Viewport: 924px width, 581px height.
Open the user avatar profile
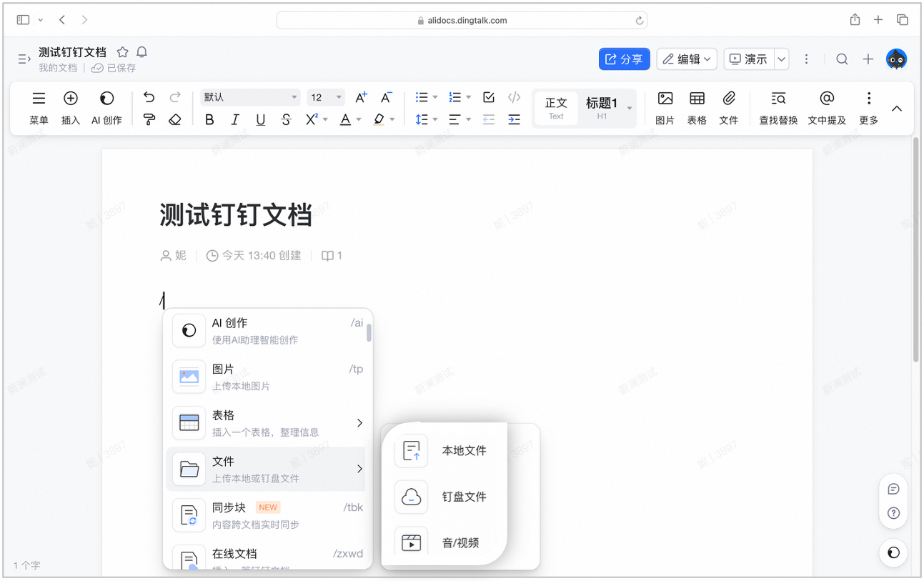[x=896, y=59]
